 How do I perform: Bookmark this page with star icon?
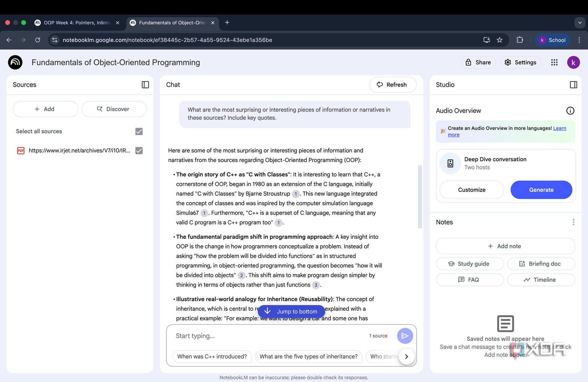point(500,40)
